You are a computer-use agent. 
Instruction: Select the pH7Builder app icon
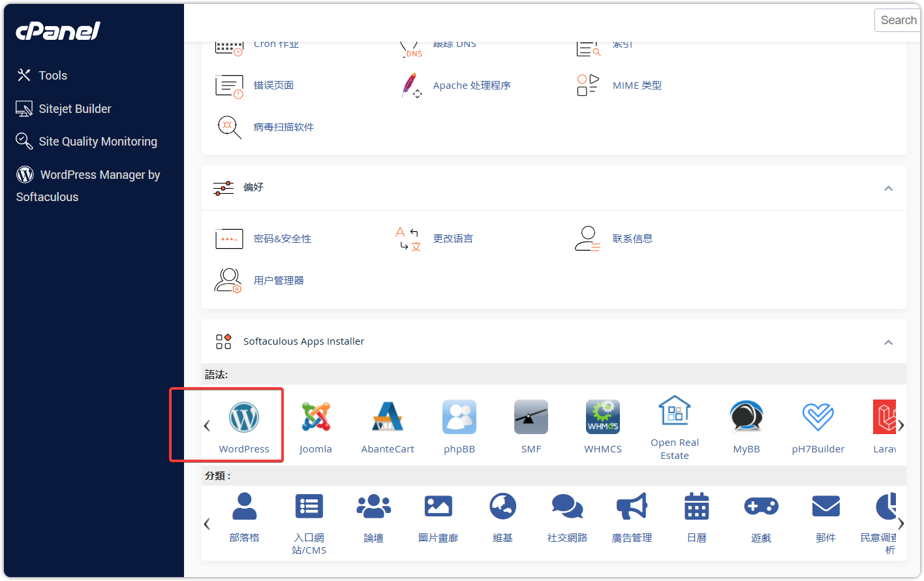818,417
